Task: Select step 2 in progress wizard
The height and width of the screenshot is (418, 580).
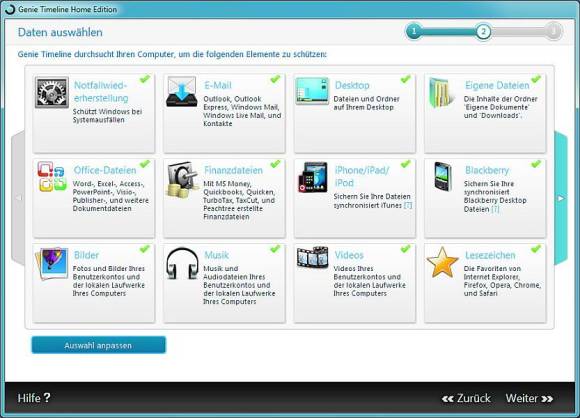Action: click(483, 31)
